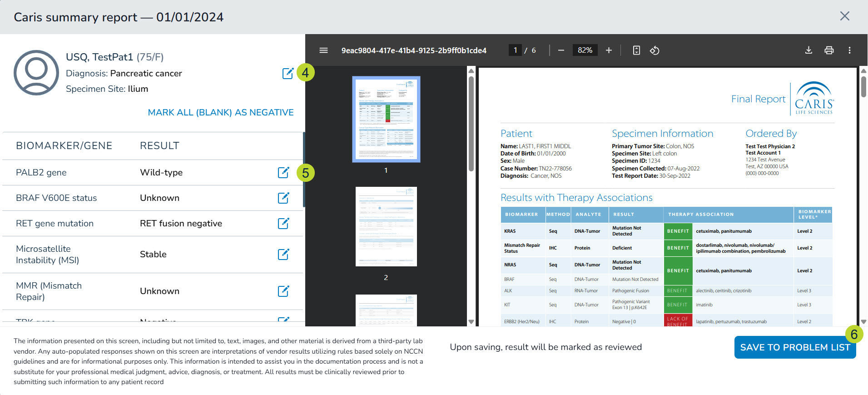The image size is (868, 395).
Task: Edit the MMR Mismatch Repair result
Action: (283, 291)
